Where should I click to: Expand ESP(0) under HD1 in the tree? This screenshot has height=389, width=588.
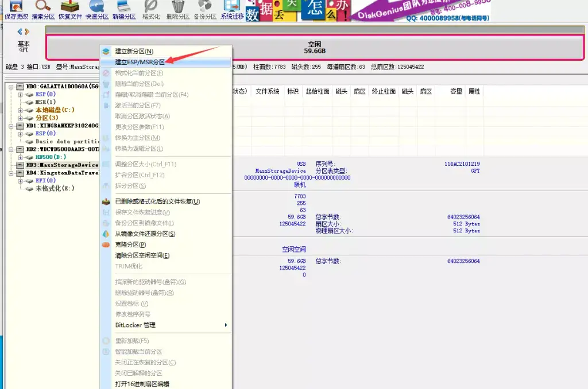pyautogui.click(x=20, y=134)
